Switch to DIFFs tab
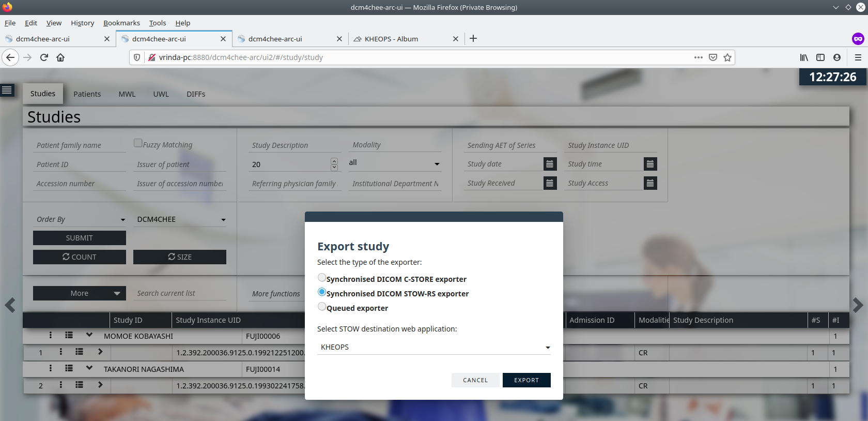 click(196, 94)
